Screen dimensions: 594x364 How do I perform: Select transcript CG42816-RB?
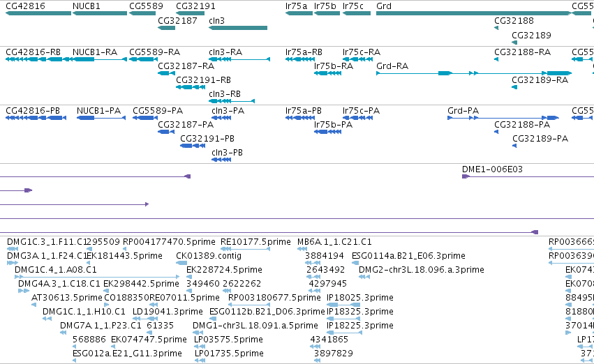tap(38, 59)
